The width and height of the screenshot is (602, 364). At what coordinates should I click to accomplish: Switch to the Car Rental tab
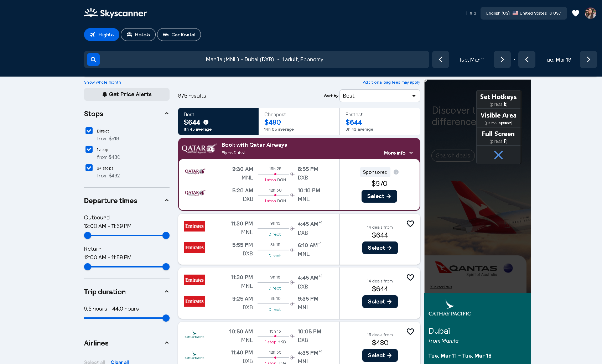coord(179,35)
